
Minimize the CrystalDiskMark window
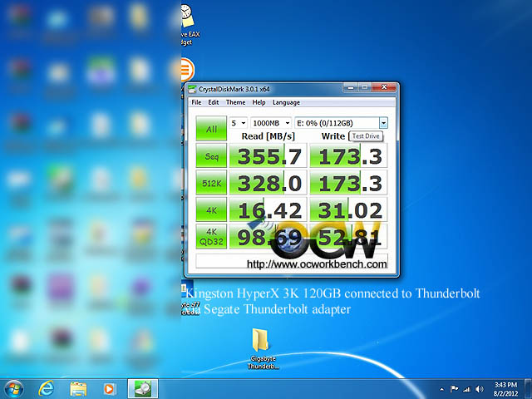pos(351,87)
